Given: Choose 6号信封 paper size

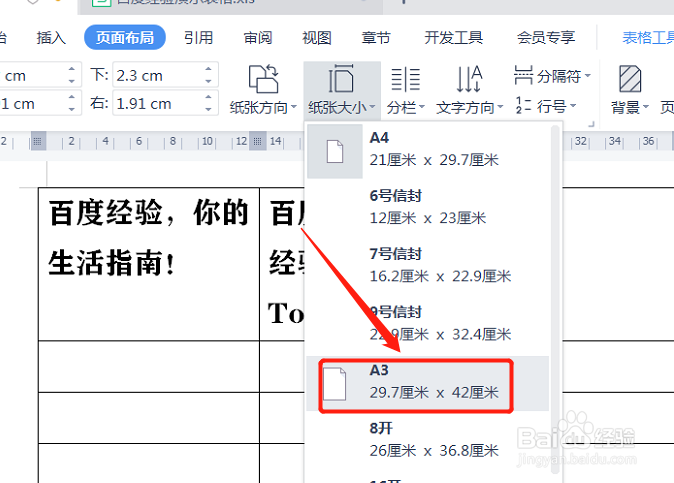Looking at the screenshot, I should [428, 208].
